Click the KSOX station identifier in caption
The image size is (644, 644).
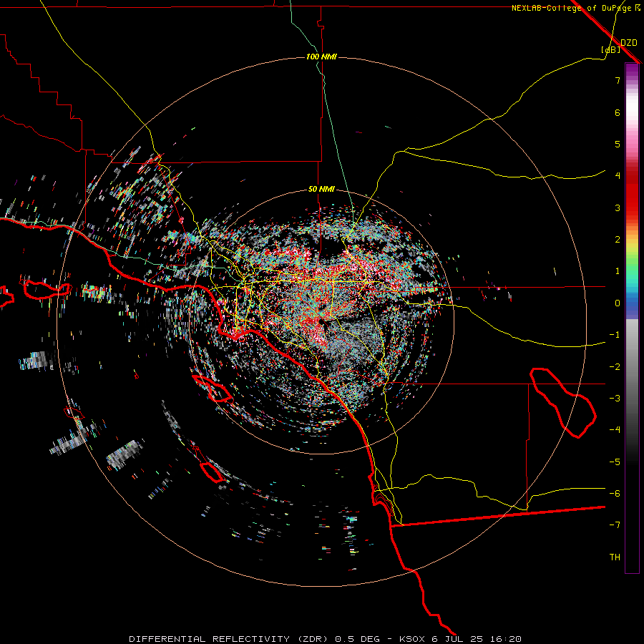[x=413, y=639]
